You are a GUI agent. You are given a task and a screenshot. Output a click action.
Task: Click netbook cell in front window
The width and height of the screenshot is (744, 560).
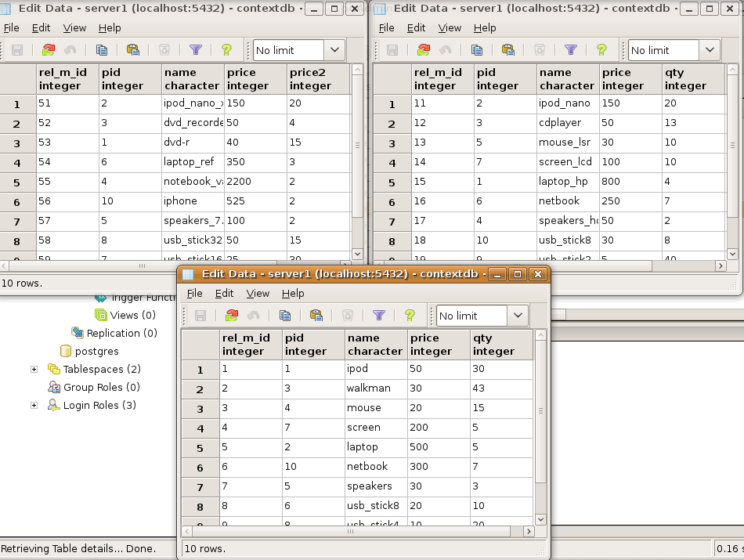coord(376,467)
